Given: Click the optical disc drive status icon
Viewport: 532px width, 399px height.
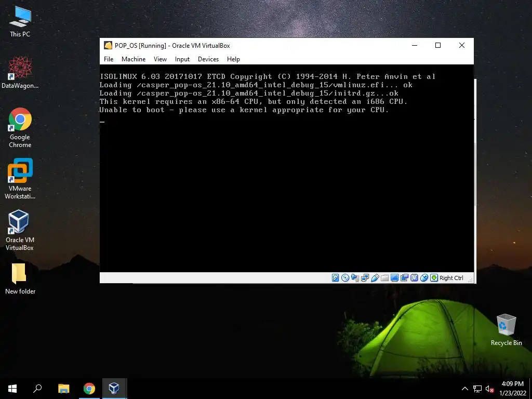Looking at the screenshot, I should coord(345,278).
